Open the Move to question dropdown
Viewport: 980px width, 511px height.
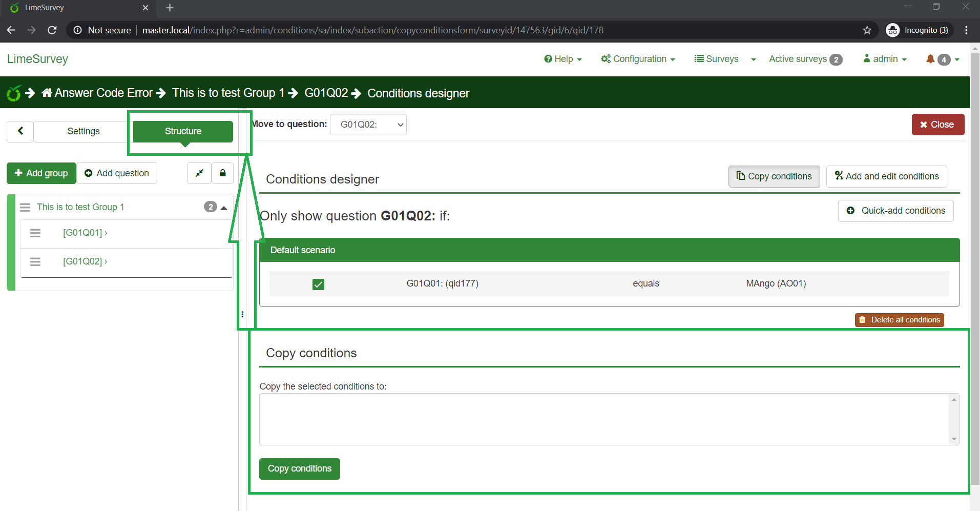[368, 125]
